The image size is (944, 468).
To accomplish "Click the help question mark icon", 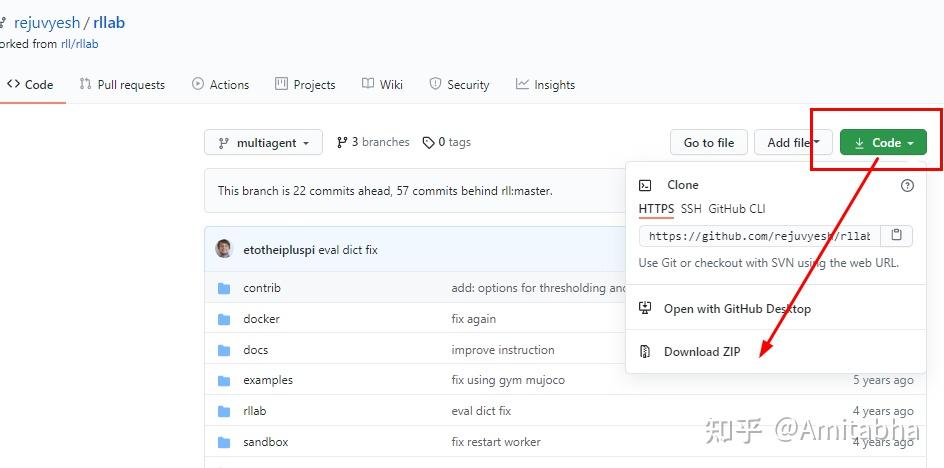I will [x=907, y=185].
